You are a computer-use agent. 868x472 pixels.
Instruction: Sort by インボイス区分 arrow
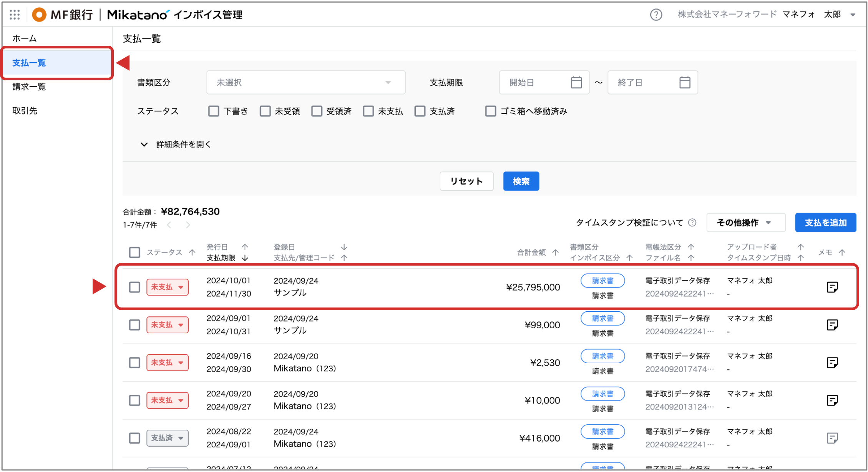tap(629, 258)
